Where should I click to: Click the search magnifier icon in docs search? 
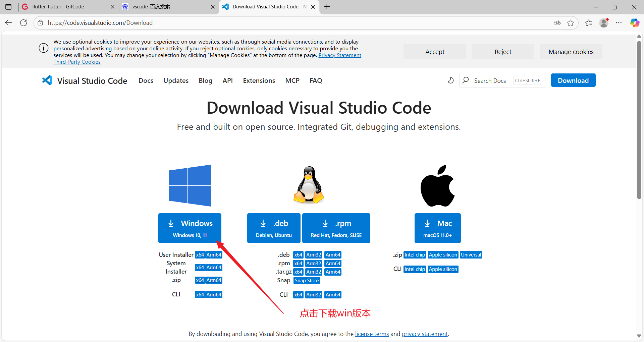[x=466, y=80]
